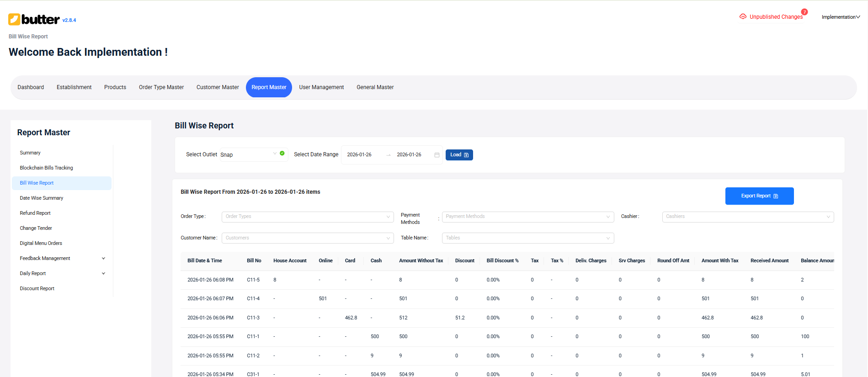The width and height of the screenshot is (868, 377).
Task: Click the red notification badge showing 7
Action: 804,12
